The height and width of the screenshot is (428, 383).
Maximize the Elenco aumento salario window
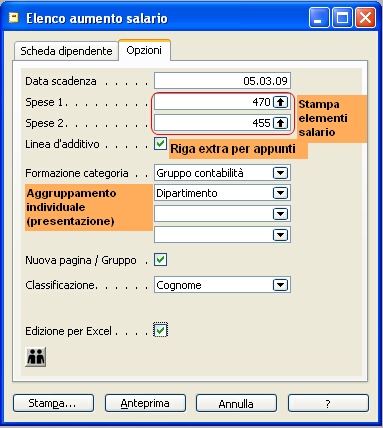(342, 18)
